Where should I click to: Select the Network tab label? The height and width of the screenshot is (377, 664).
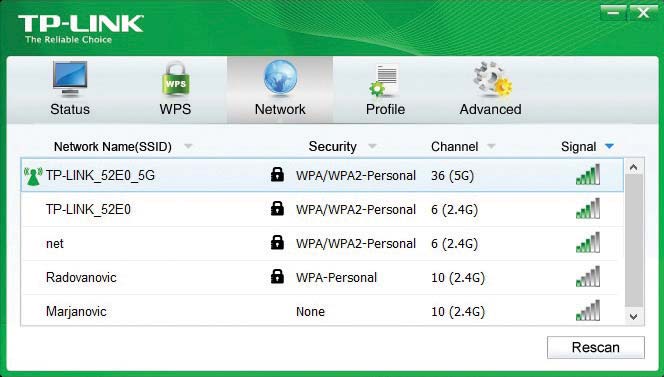(x=280, y=109)
